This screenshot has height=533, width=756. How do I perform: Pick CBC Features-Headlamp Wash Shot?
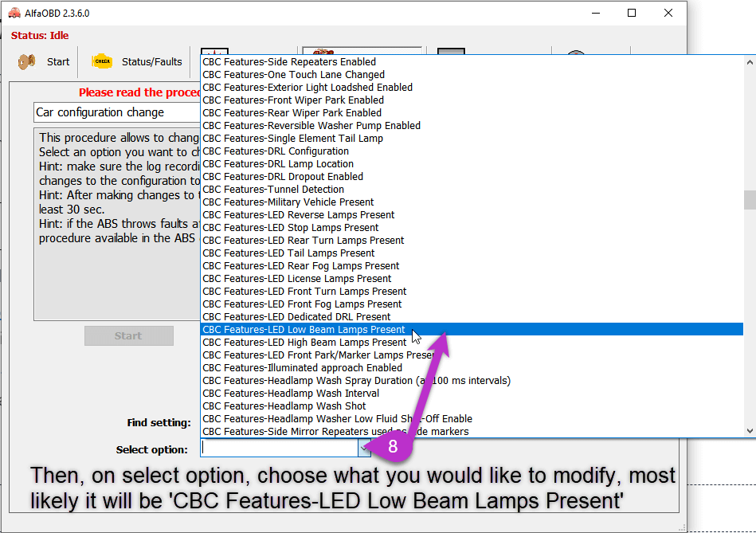coord(472,406)
